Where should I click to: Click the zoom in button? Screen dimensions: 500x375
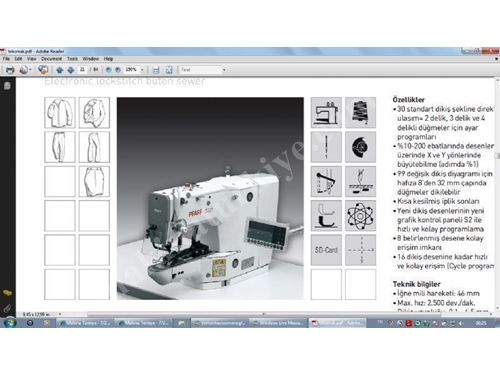[x=118, y=70]
